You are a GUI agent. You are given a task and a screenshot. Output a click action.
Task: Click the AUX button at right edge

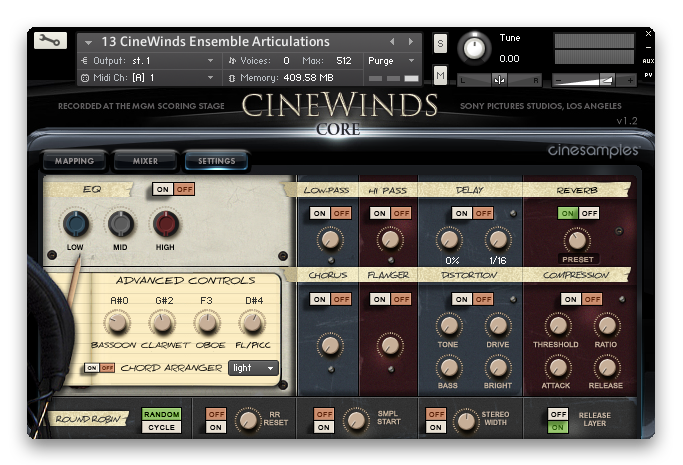[648, 61]
